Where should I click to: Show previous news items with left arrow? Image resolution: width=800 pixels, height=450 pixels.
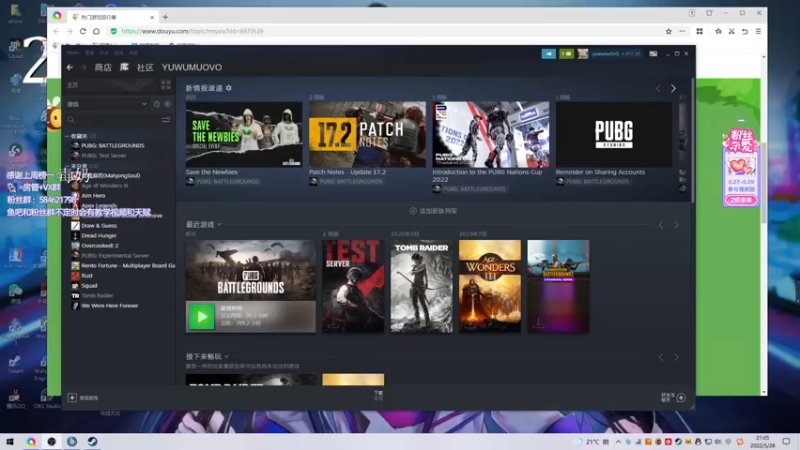click(658, 88)
